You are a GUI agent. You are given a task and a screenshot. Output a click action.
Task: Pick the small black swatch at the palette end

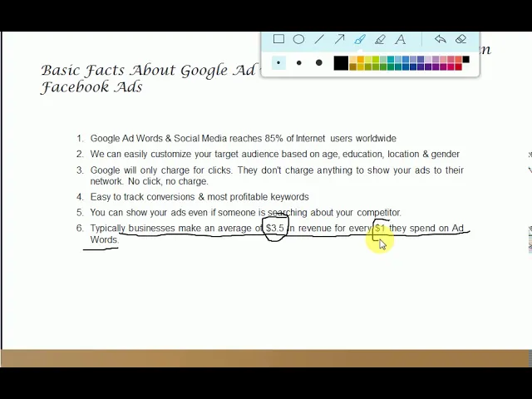pos(465,60)
